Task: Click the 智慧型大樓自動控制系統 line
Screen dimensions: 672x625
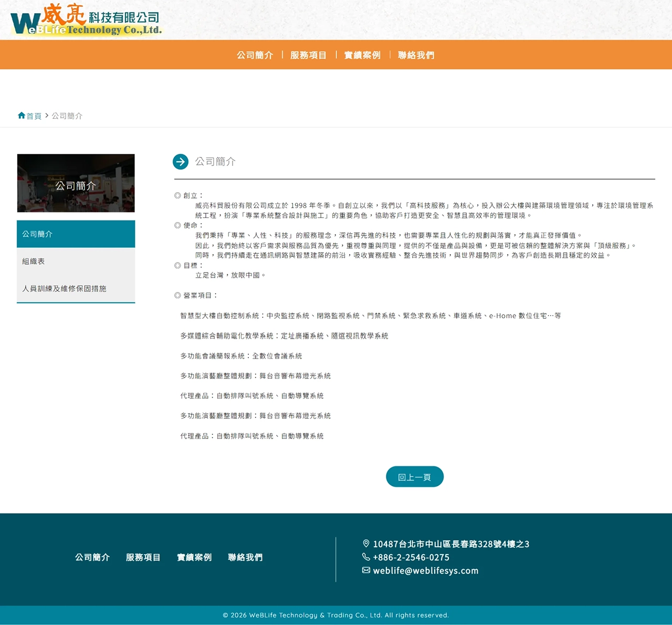Action: pyautogui.click(x=371, y=316)
